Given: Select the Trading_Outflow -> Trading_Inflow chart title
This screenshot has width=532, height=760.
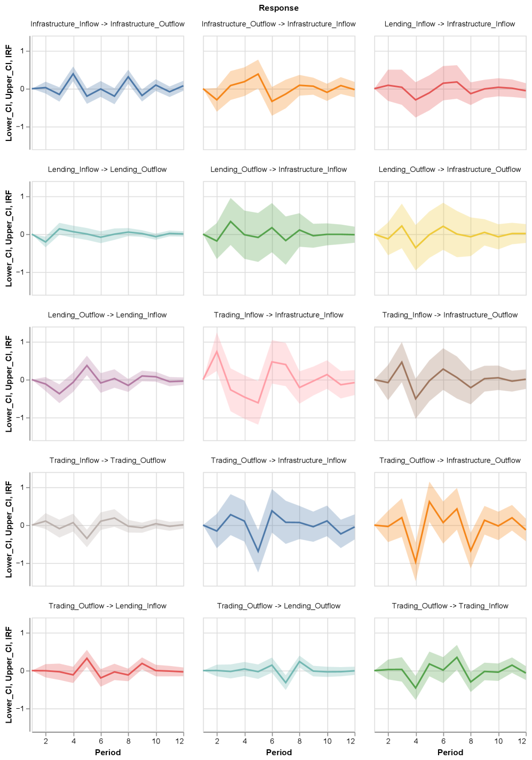Looking at the screenshot, I should coord(450,606).
